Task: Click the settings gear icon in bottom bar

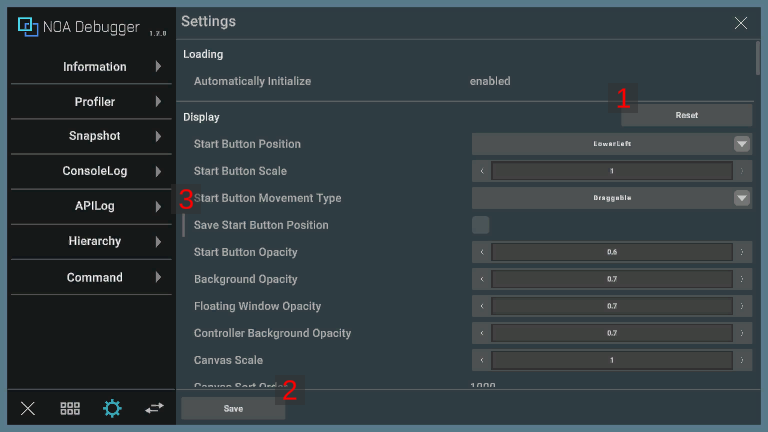Action: 112,408
